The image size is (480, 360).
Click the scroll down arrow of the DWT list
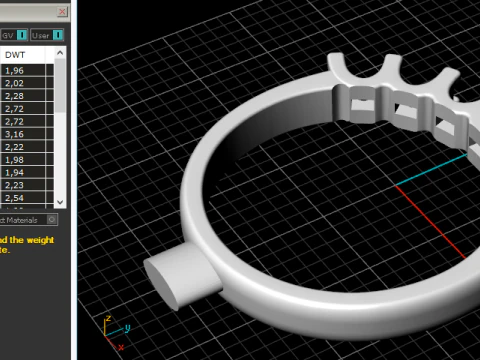tap(60, 202)
